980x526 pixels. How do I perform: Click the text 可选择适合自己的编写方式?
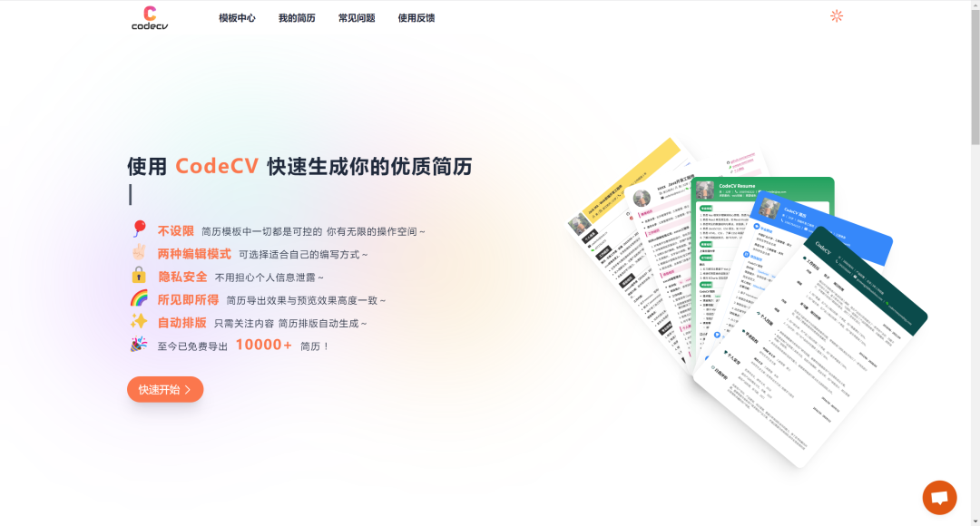[299, 255]
